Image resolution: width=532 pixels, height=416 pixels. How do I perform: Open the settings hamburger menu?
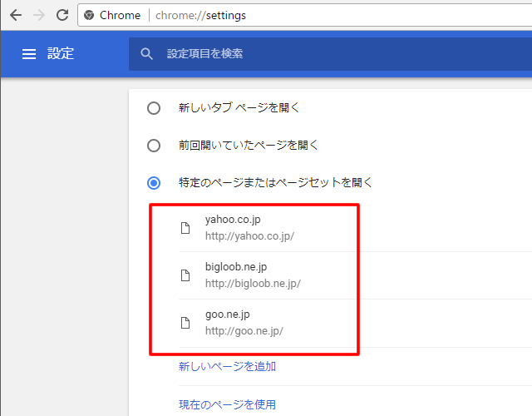[29, 54]
